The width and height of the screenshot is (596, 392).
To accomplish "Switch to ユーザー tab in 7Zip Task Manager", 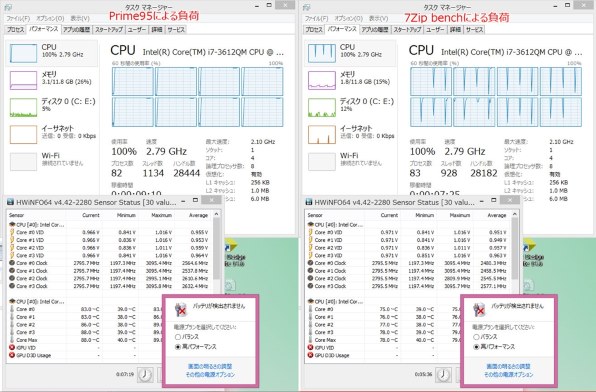I will 435,29.
